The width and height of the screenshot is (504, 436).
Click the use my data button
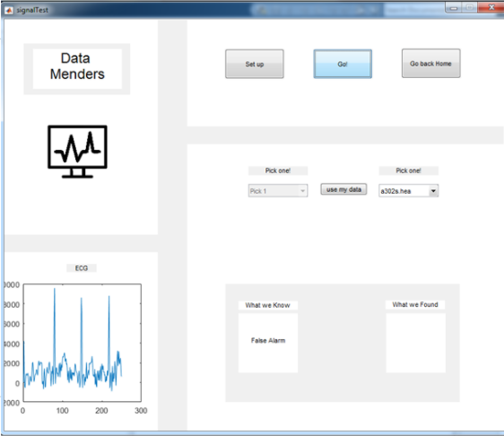point(343,189)
